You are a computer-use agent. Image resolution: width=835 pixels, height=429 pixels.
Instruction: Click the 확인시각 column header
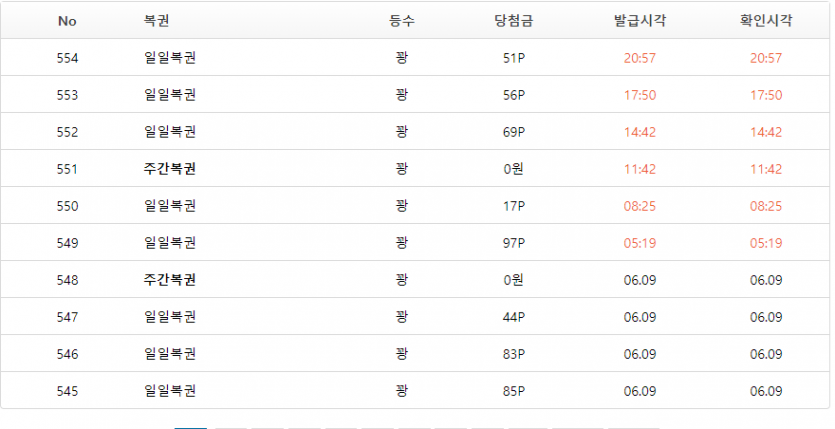(x=766, y=21)
